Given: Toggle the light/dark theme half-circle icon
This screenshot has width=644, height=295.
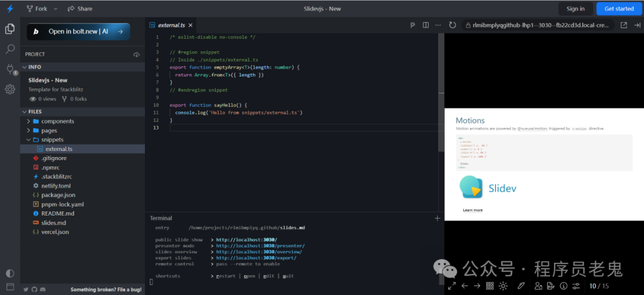Looking at the screenshot, I should 10,273.
